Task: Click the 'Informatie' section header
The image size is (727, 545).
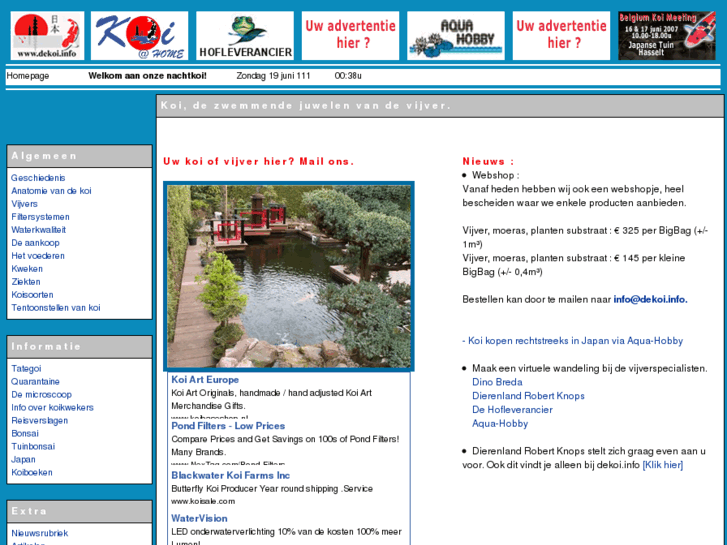Action: click(79, 347)
